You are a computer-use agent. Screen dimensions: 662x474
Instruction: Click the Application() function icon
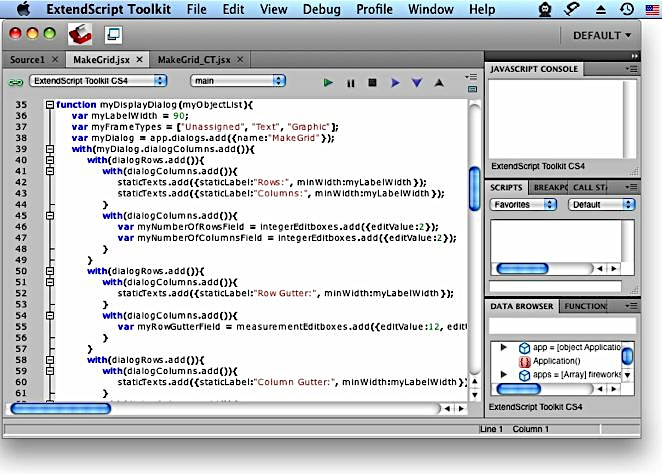click(x=524, y=362)
